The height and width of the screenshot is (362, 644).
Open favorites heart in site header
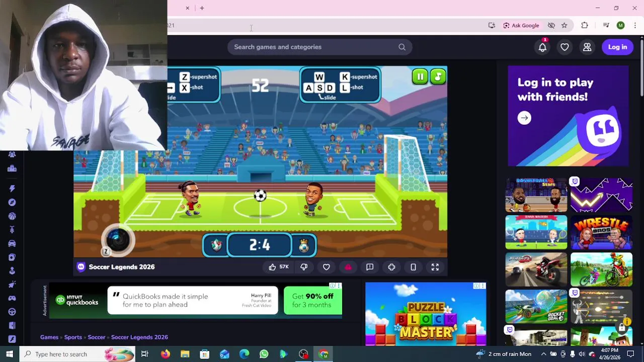click(565, 47)
